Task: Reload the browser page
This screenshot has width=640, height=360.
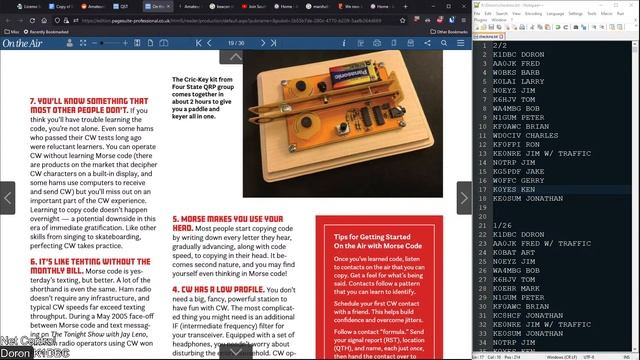Action: (x=32, y=20)
